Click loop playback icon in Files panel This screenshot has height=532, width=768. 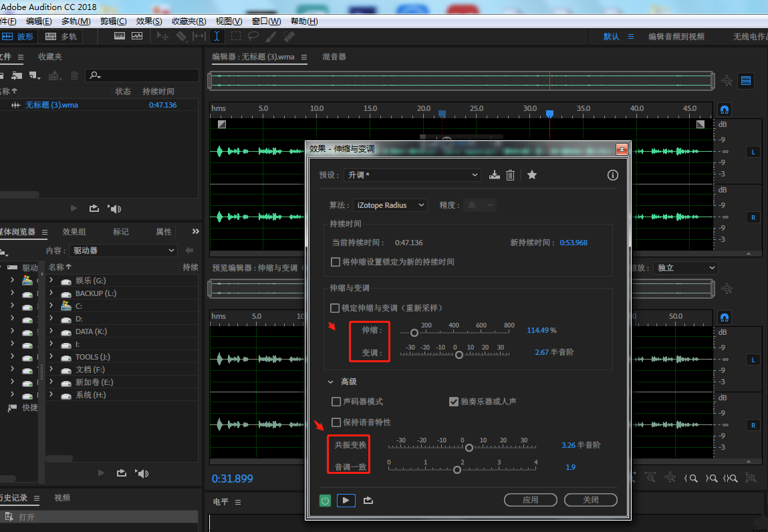(94, 209)
